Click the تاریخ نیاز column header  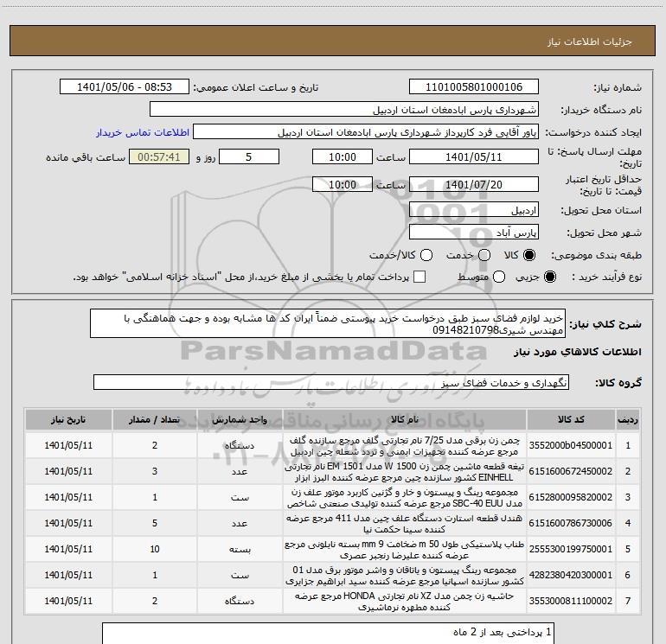pos(68,419)
